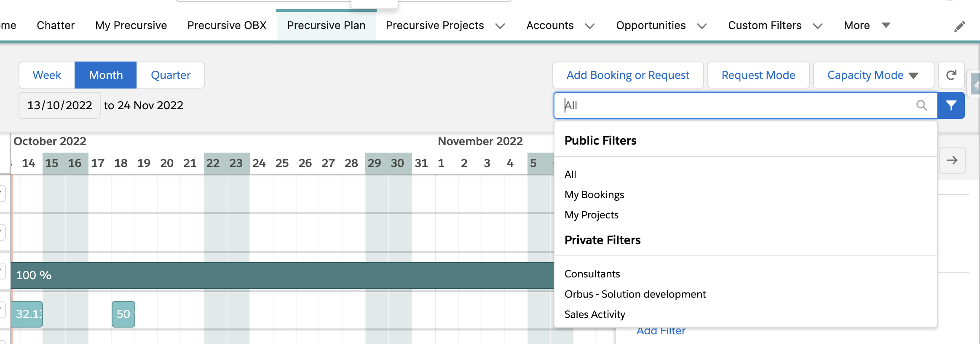
Task: Select Orbus - Solution development filter
Action: point(635,294)
